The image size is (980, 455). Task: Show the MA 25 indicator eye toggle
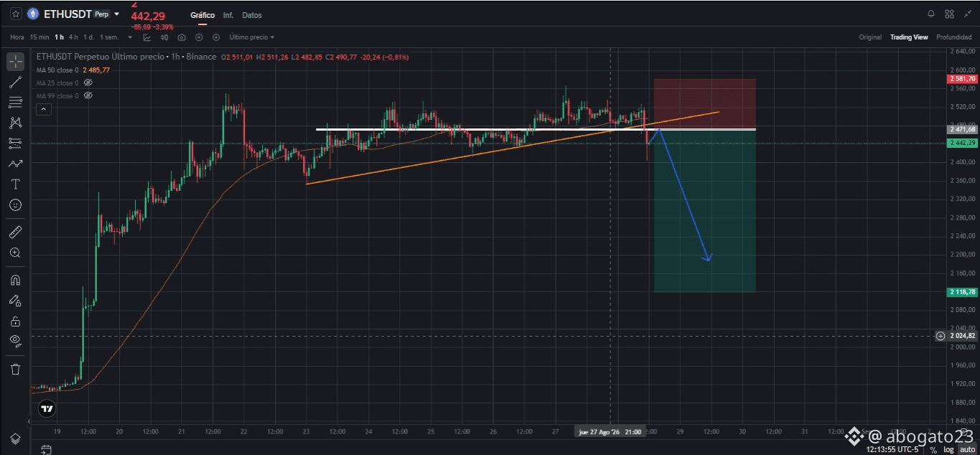88,83
